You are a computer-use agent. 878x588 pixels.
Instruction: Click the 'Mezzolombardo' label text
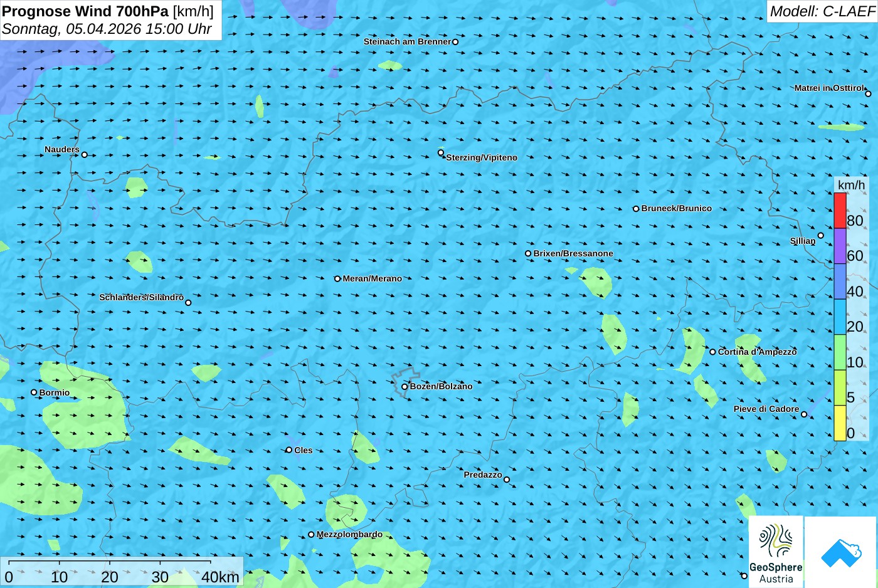tap(349, 535)
